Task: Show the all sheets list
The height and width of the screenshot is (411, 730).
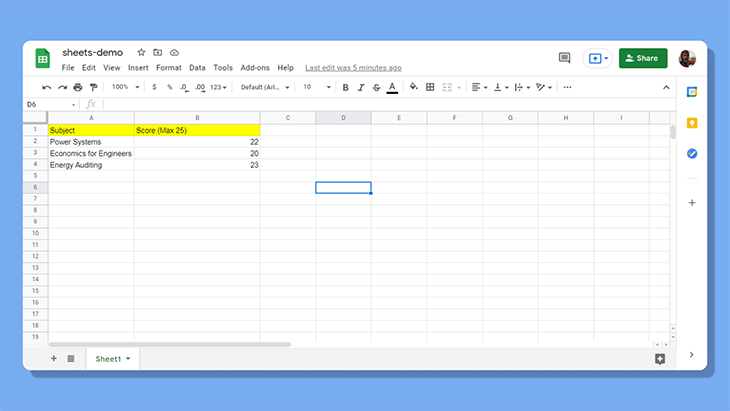Action: pos(71,358)
